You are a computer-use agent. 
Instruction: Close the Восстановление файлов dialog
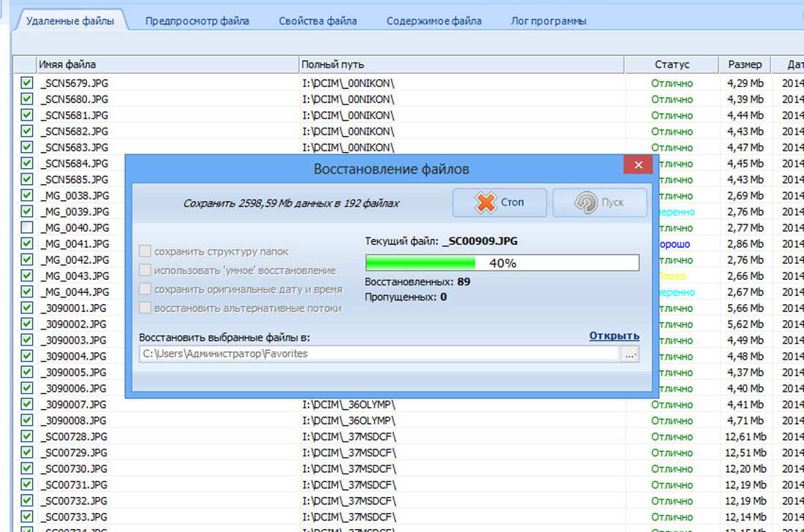[638, 164]
